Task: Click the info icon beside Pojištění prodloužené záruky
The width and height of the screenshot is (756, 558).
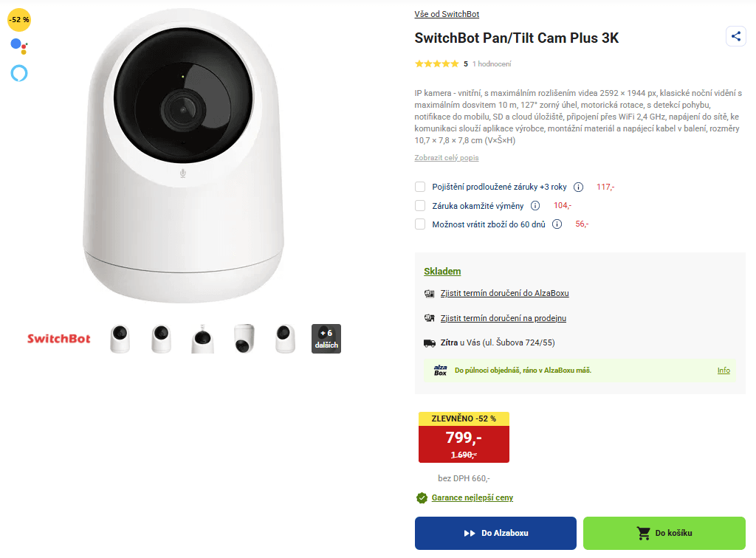Action: click(578, 187)
